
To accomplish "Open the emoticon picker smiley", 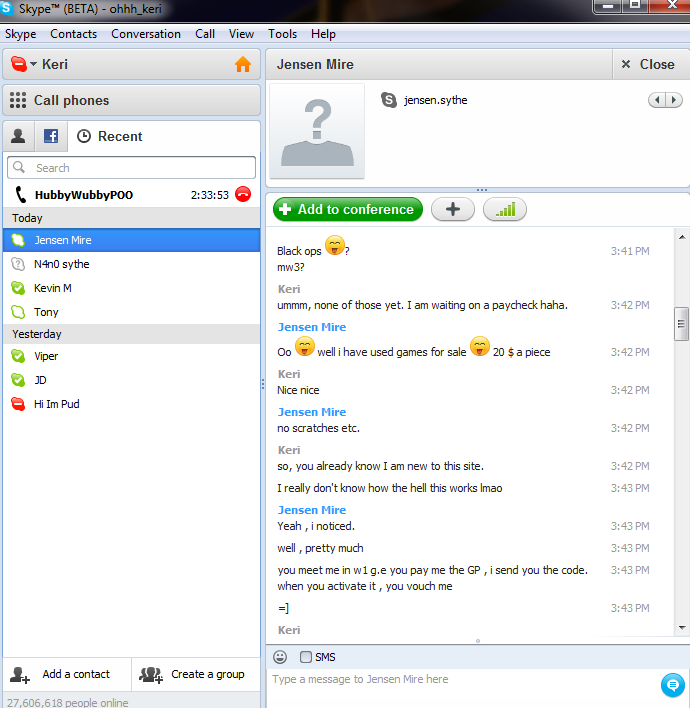I will click(x=280, y=657).
